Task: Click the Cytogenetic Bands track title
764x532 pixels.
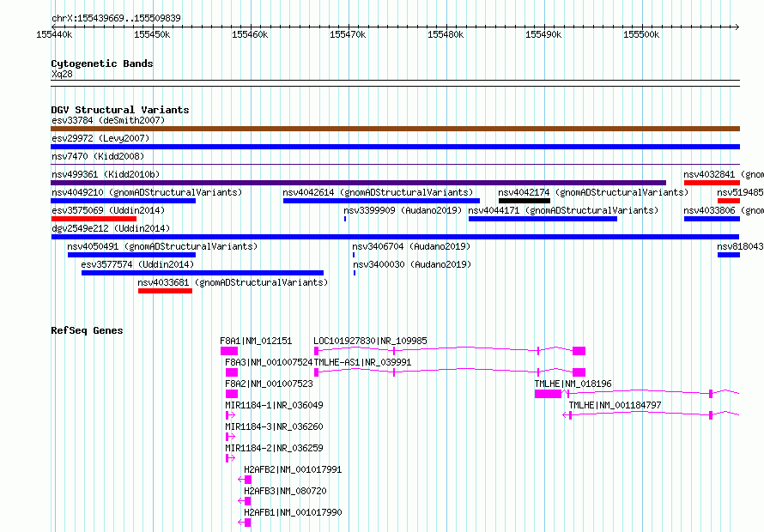Action: coord(102,63)
